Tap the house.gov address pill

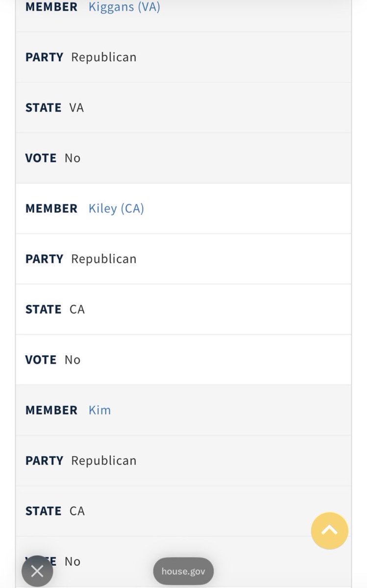[183, 571]
